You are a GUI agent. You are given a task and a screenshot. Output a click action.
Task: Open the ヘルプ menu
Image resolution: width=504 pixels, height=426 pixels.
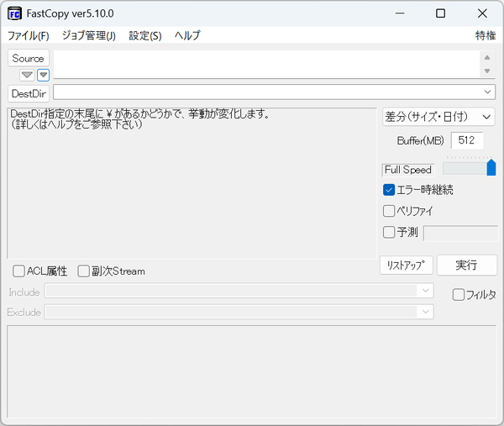187,35
